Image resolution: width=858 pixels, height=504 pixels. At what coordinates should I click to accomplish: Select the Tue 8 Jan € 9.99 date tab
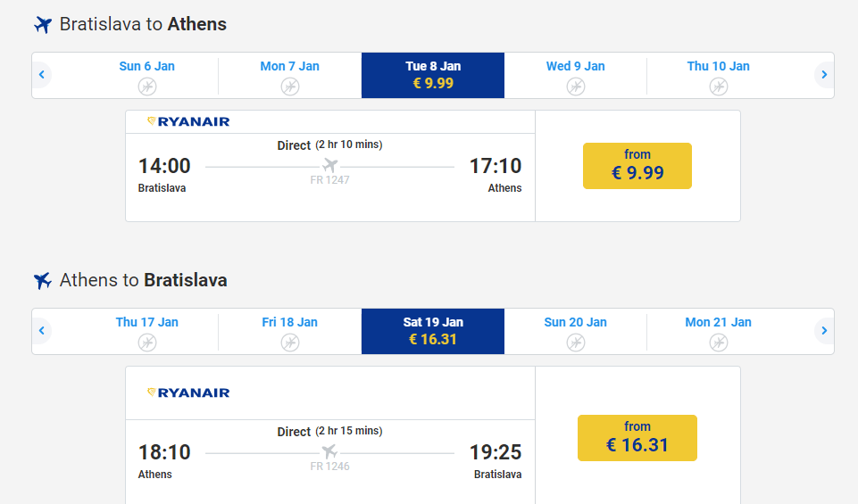(x=433, y=75)
